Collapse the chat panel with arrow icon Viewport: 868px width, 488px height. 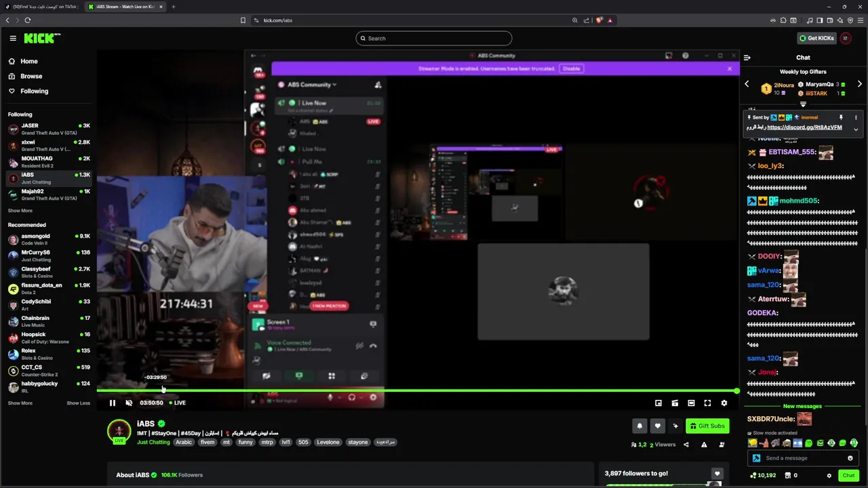[747, 58]
